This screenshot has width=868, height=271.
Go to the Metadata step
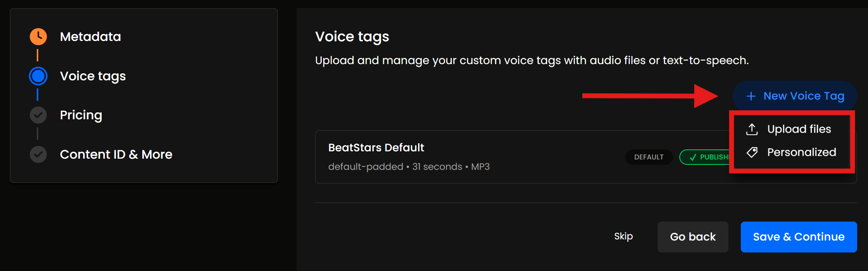click(90, 37)
